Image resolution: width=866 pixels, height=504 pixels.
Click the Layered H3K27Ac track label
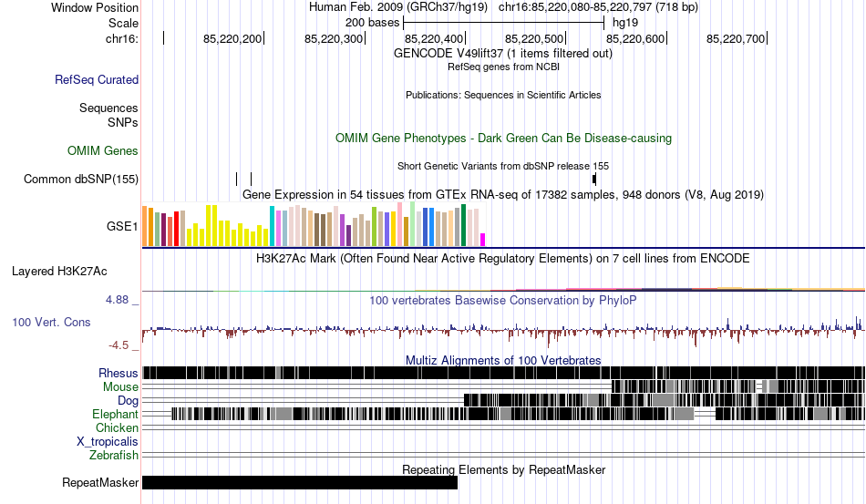coord(59,271)
